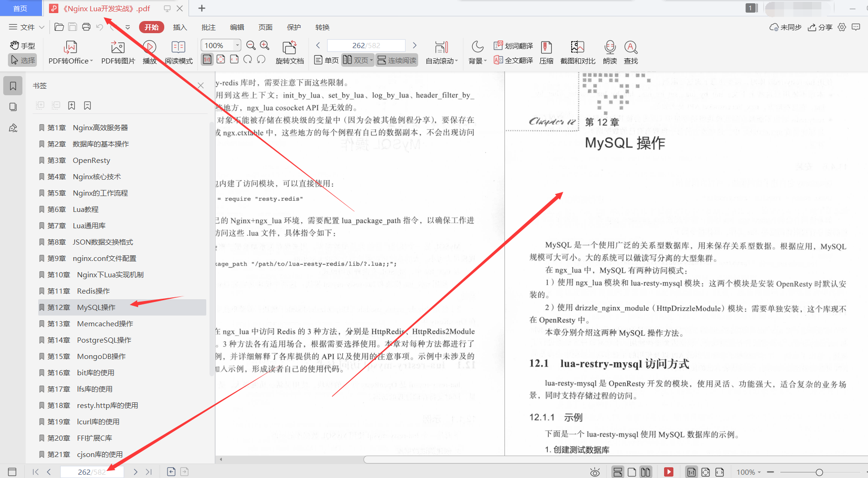The width and height of the screenshot is (868, 478).
Task: Launch 截图和对比 screenshot comparison
Action: (577, 52)
